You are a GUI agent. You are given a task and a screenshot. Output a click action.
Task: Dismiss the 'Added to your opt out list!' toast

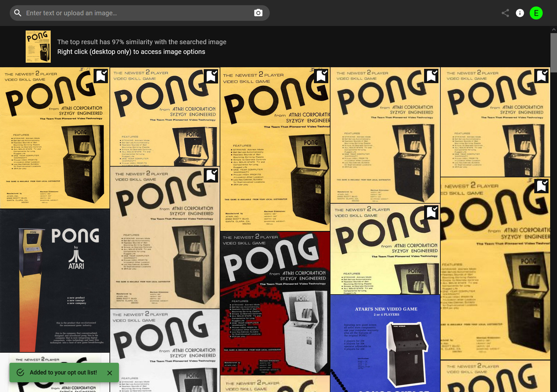pyautogui.click(x=110, y=373)
